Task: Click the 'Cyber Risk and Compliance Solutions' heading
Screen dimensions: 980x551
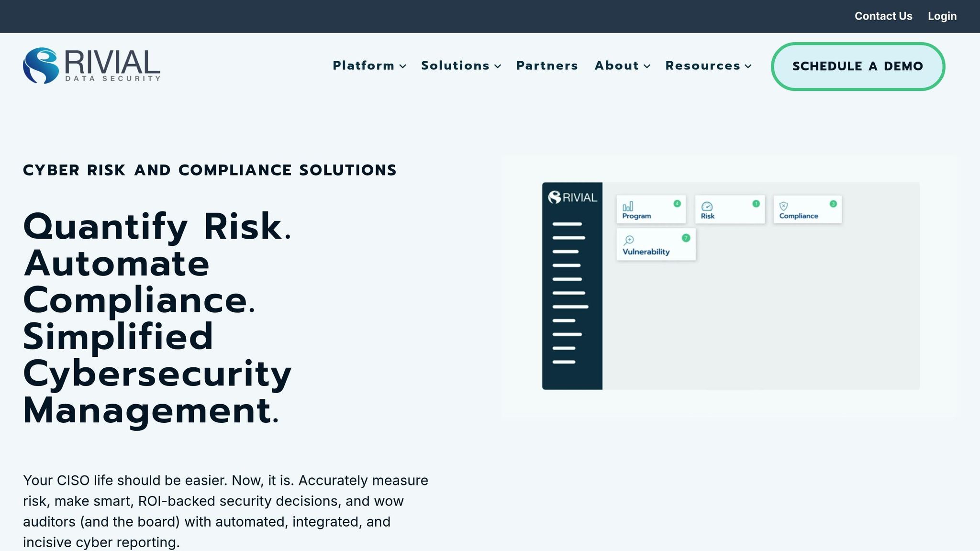Action: pyautogui.click(x=210, y=170)
